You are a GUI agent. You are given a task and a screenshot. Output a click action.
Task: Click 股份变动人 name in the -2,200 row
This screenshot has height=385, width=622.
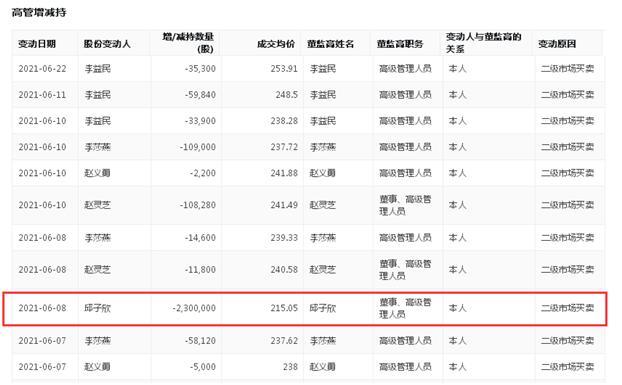98,173
